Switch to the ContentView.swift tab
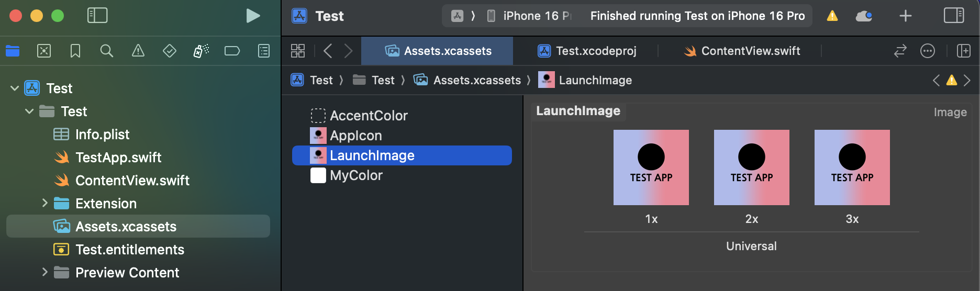The width and height of the screenshot is (980, 291). (742, 51)
